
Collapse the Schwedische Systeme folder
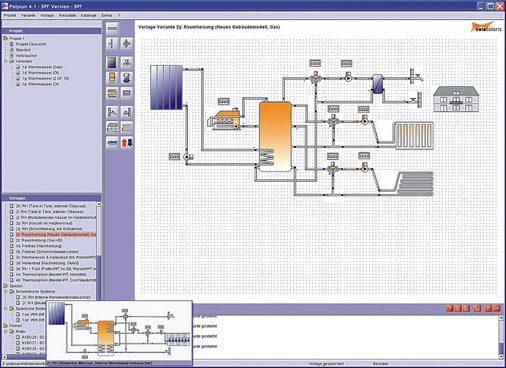point(6,291)
